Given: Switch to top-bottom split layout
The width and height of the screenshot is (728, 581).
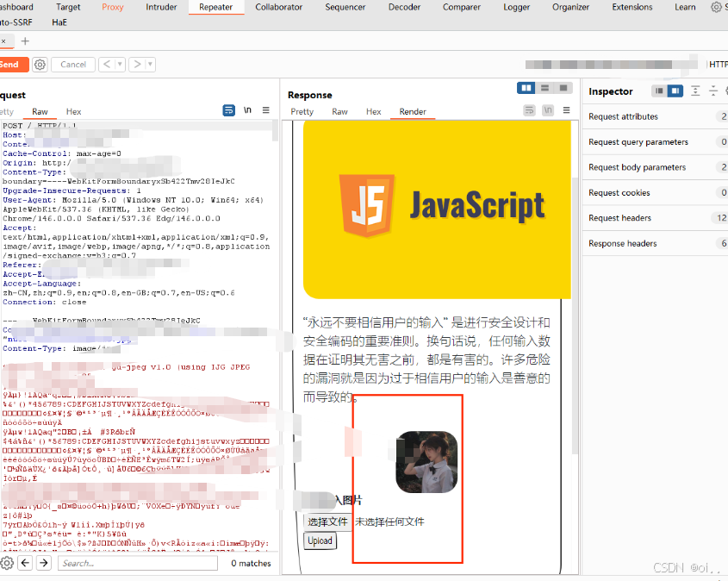Looking at the screenshot, I should tap(545, 88).
